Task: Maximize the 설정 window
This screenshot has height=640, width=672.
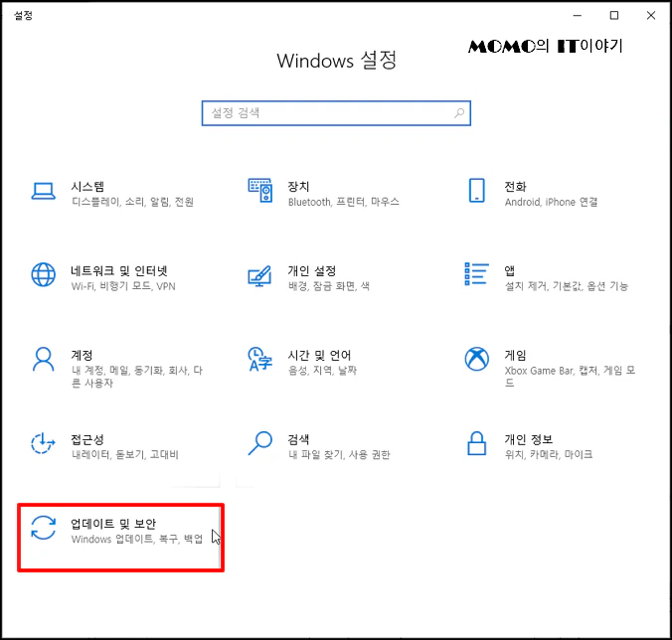Action: 614,16
